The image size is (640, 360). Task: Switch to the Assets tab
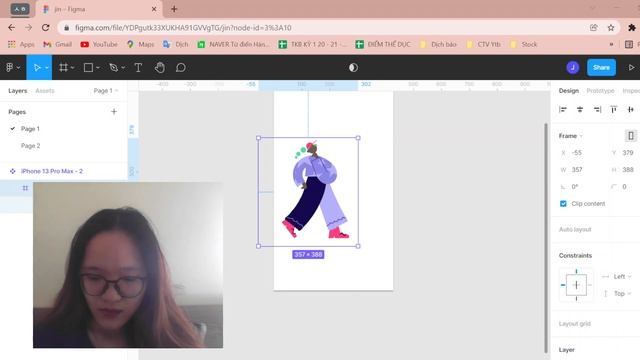coord(44,91)
